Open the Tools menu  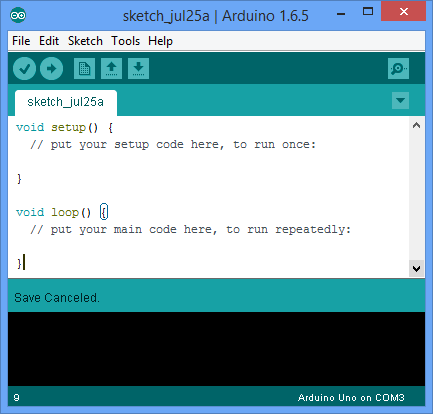[x=125, y=41]
